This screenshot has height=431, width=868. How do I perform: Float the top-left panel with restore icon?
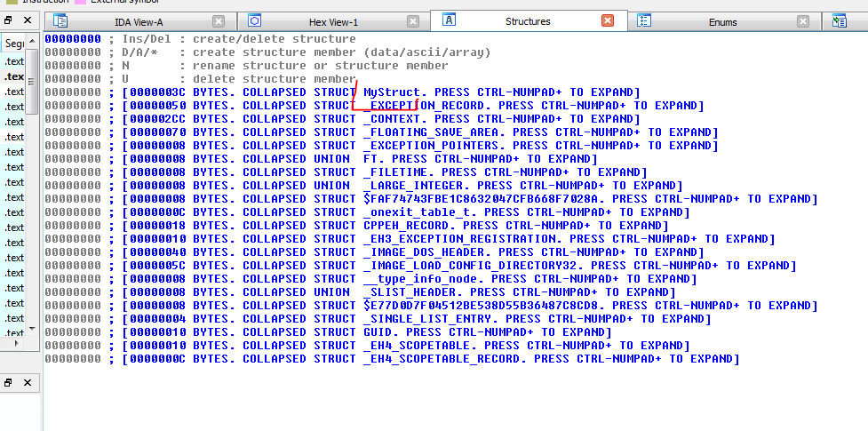tap(8, 20)
